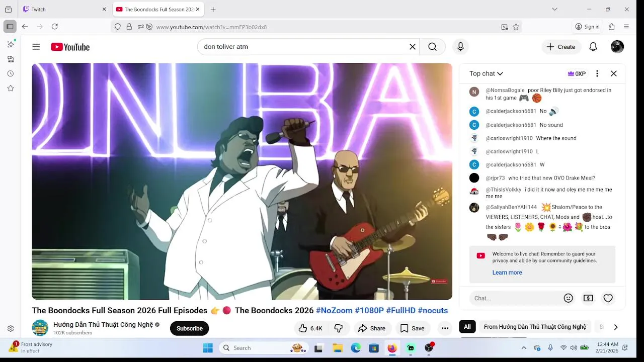
Task: Open YouTube notifications bell
Action: point(593,47)
